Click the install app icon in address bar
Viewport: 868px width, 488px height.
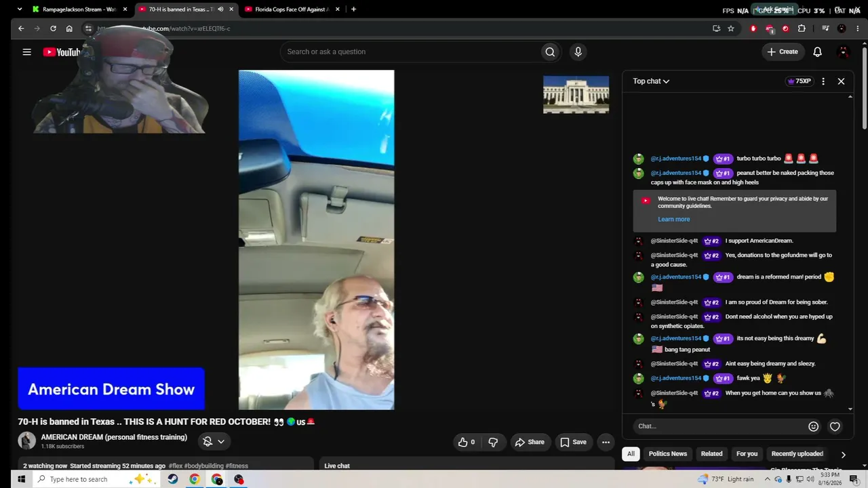[716, 28]
